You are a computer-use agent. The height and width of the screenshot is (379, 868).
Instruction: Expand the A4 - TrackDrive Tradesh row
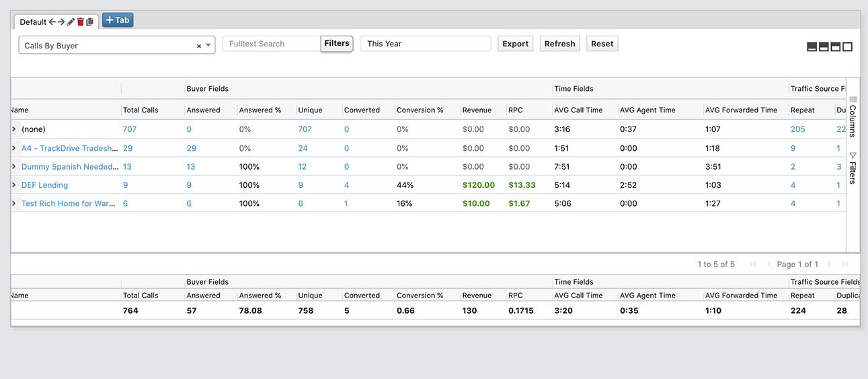[14, 148]
